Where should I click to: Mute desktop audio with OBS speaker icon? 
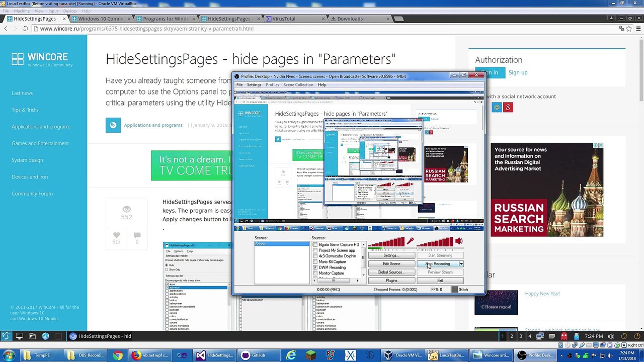point(459,241)
